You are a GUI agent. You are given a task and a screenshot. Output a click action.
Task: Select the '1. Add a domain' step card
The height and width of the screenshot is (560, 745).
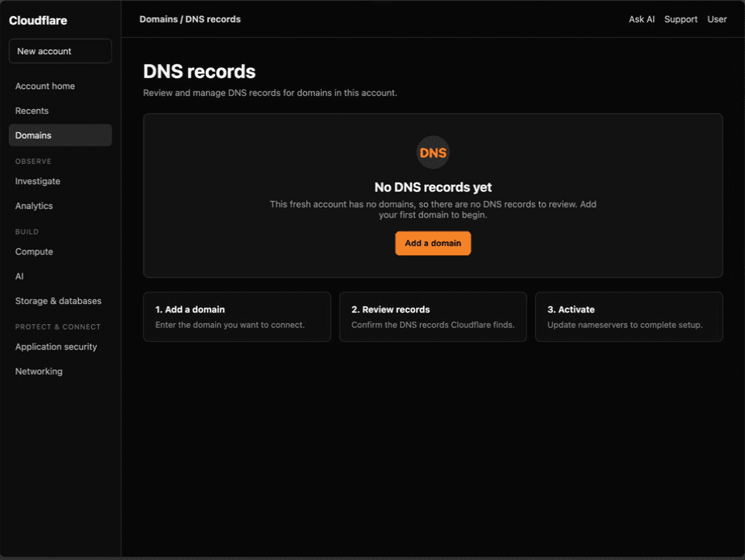237,317
